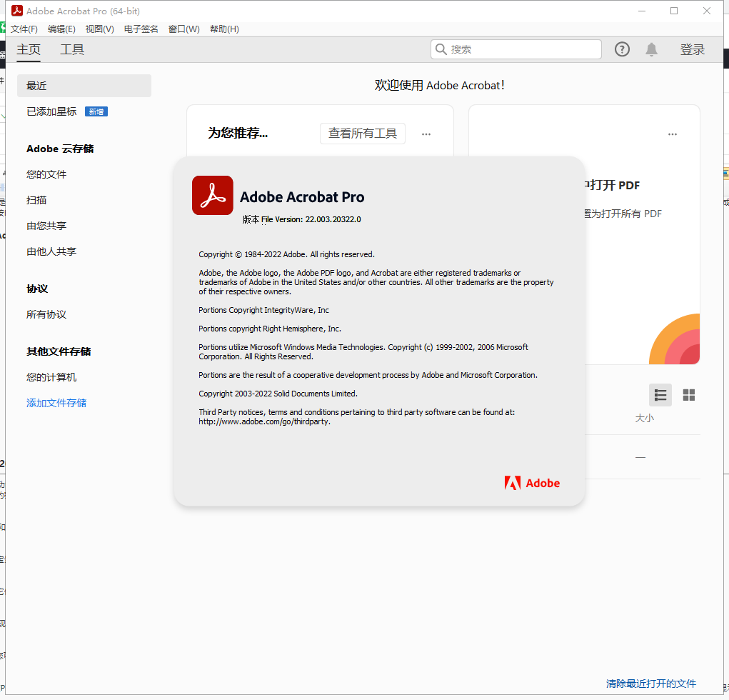Click the 协议 section heading

(37, 289)
